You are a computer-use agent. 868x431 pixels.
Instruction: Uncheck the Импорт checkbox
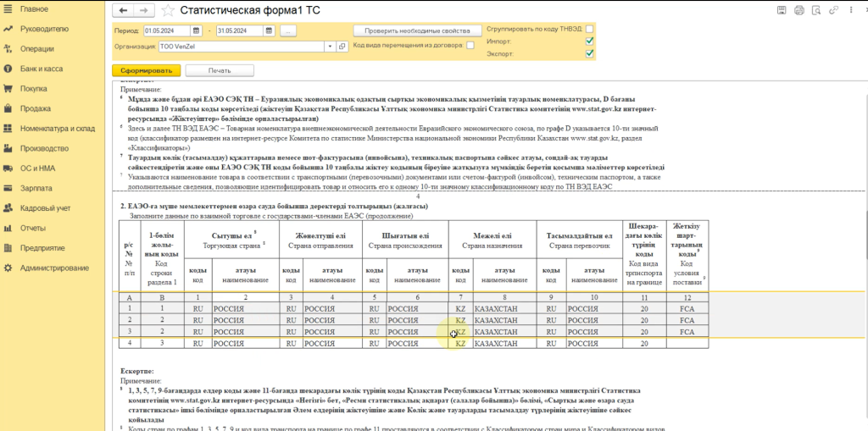[x=590, y=41]
